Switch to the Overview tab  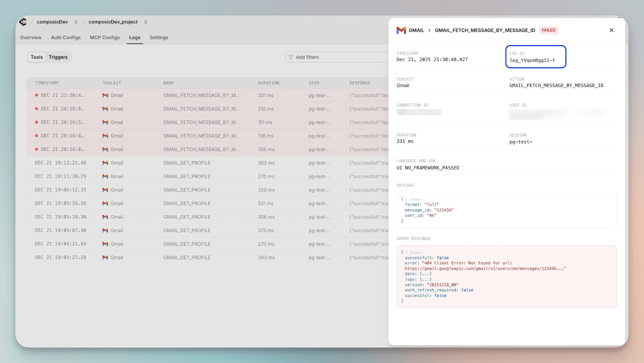(31, 38)
